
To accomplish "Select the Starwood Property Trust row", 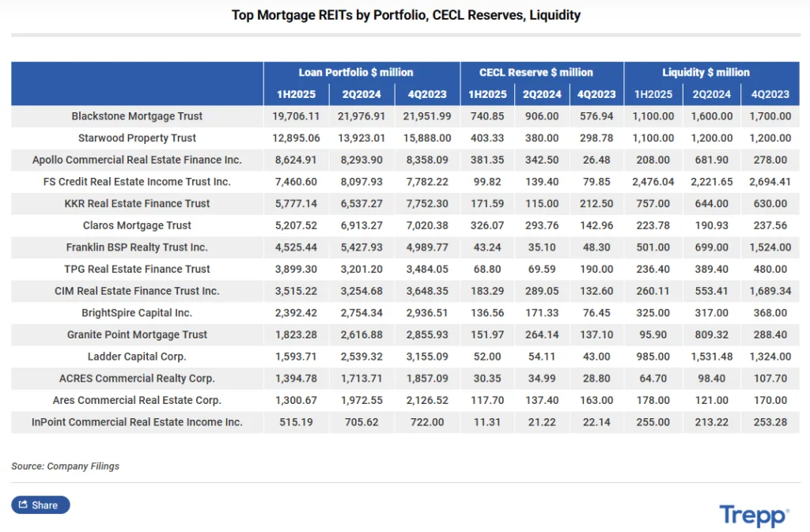I will [136, 138].
